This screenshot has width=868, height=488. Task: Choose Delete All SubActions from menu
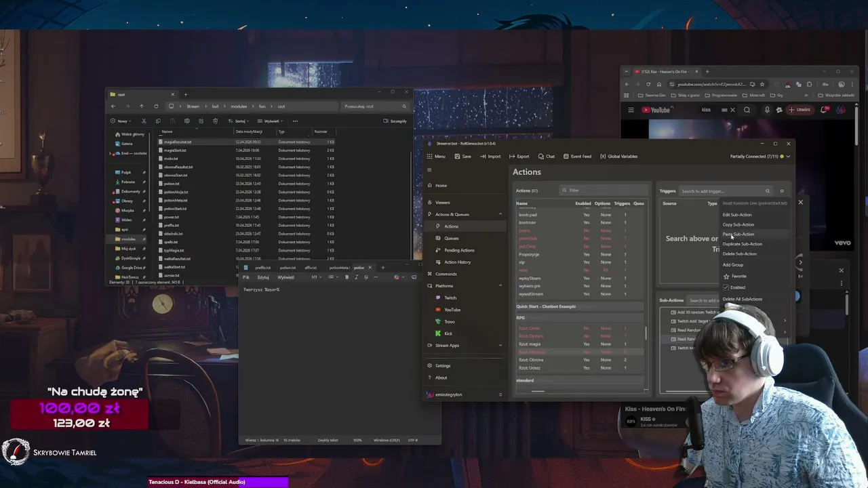click(x=742, y=299)
